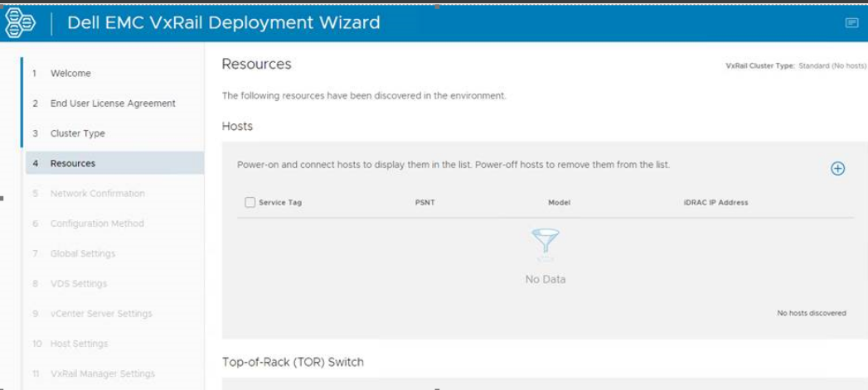Click the Top-of-Rack (TOR) Switch heading
This screenshot has width=868, height=390.
coord(293,363)
